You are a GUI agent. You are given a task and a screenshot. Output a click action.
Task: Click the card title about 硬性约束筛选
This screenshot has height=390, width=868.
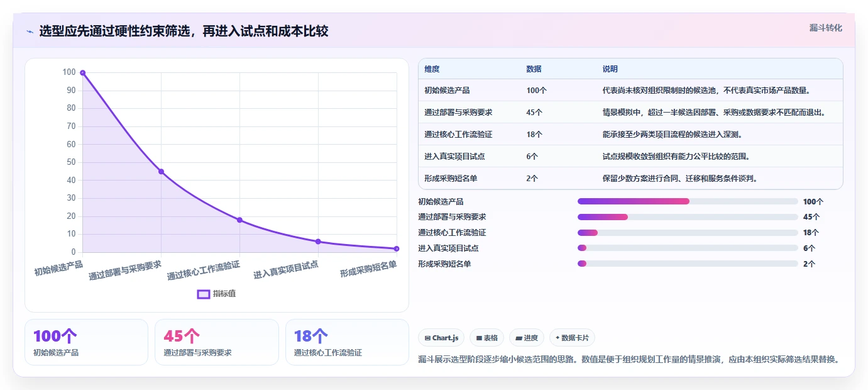click(x=184, y=31)
